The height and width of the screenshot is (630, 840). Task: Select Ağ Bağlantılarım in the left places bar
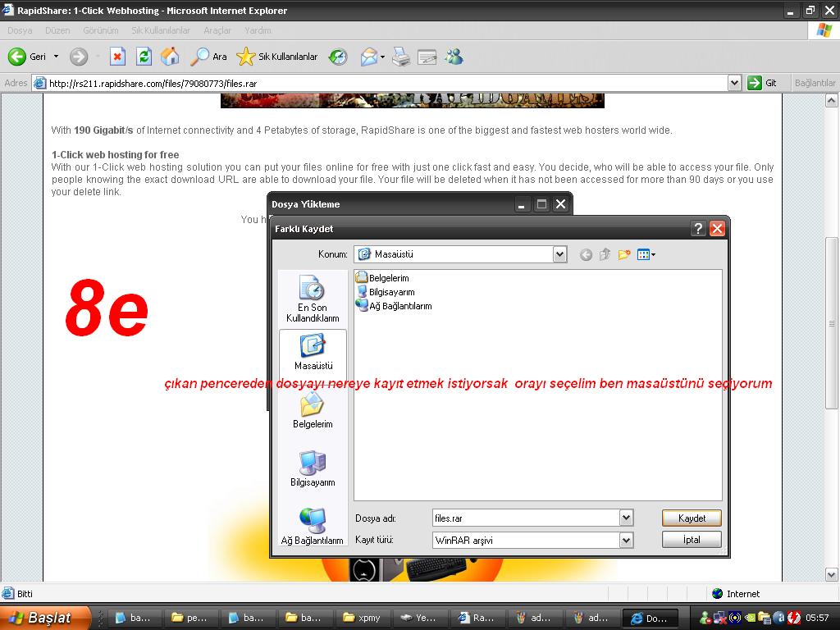(x=313, y=527)
